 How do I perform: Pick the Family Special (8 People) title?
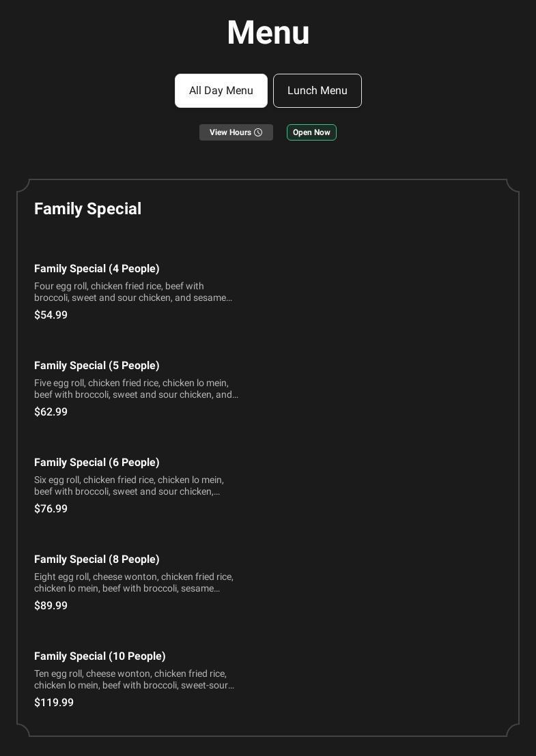[x=97, y=559]
